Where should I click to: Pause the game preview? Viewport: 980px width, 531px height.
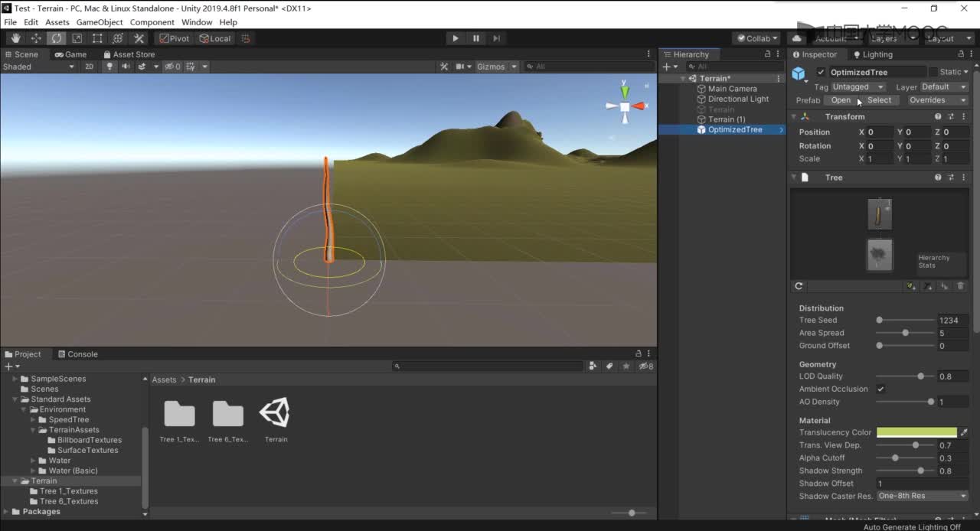(x=476, y=38)
